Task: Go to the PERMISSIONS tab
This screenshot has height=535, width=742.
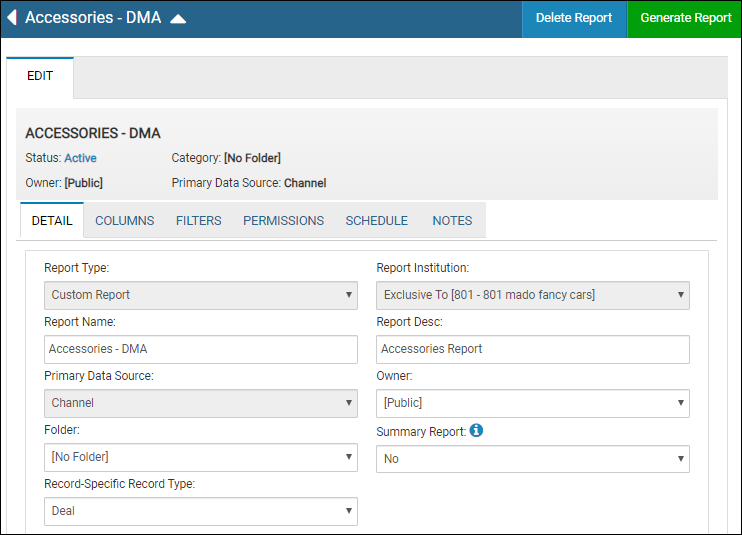Action: pos(283,221)
